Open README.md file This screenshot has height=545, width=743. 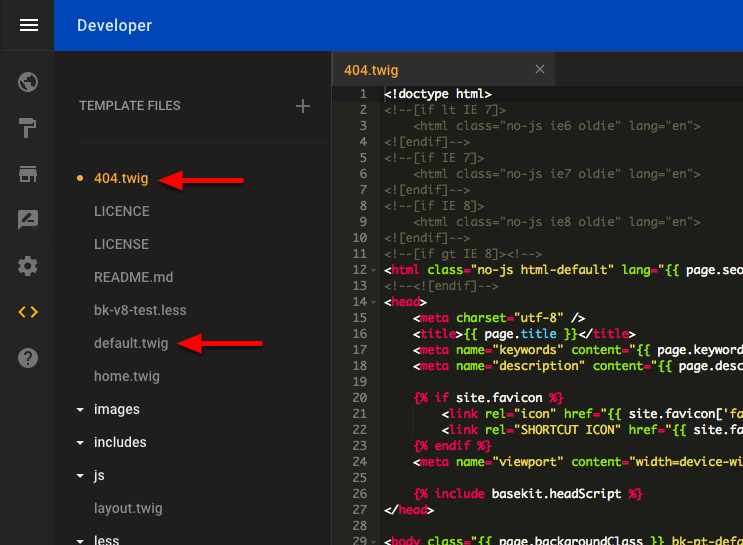point(134,277)
